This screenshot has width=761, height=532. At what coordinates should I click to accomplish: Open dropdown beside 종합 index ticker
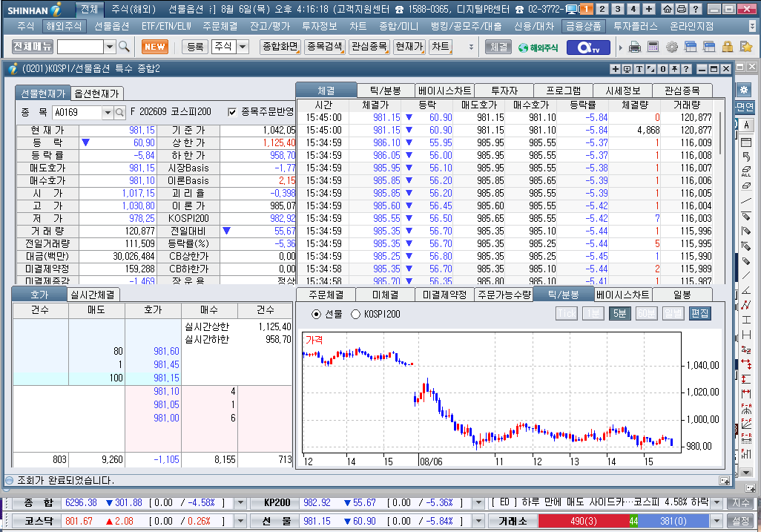pos(240,503)
